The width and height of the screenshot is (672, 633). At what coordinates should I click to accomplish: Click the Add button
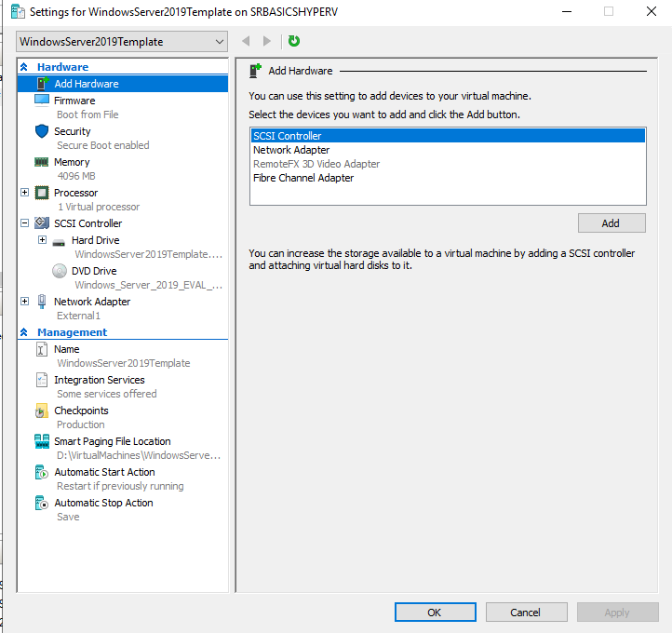coord(612,223)
